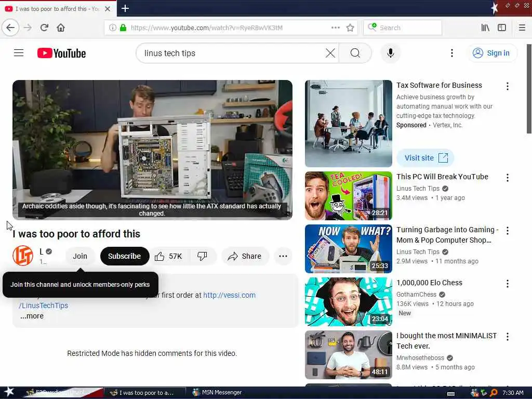This screenshot has width=532, height=399.
Task: Start voice search with microphone icon
Action: pos(391,53)
